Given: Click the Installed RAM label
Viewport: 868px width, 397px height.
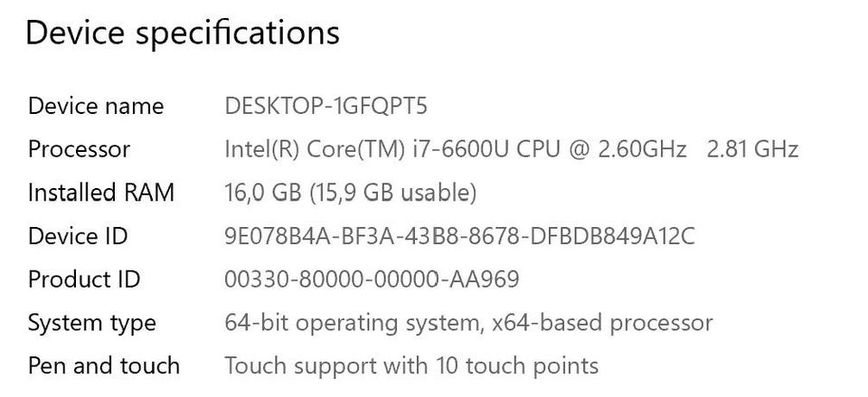Looking at the screenshot, I should pos(100,193).
